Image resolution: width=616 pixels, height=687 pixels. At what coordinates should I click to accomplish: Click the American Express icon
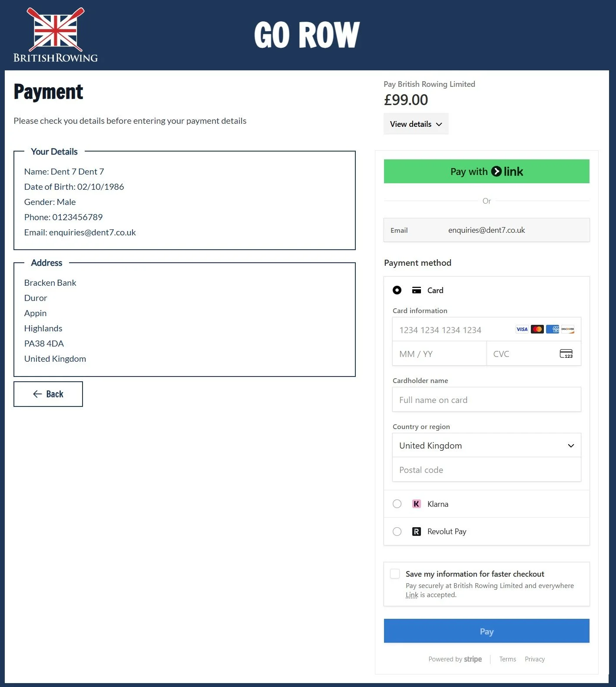pyautogui.click(x=552, y=329)
